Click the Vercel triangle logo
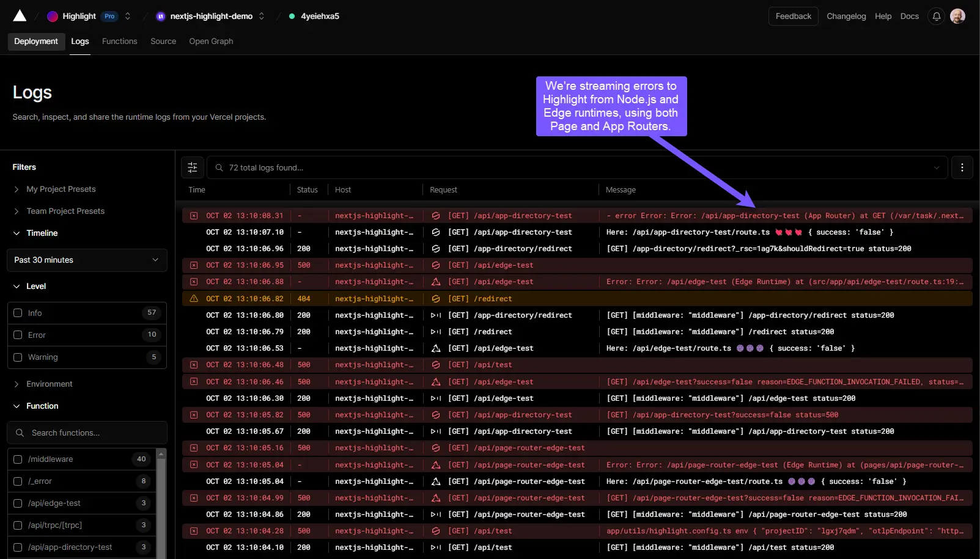980x559 pixels. pyautogui.click(x=20, y=16)
